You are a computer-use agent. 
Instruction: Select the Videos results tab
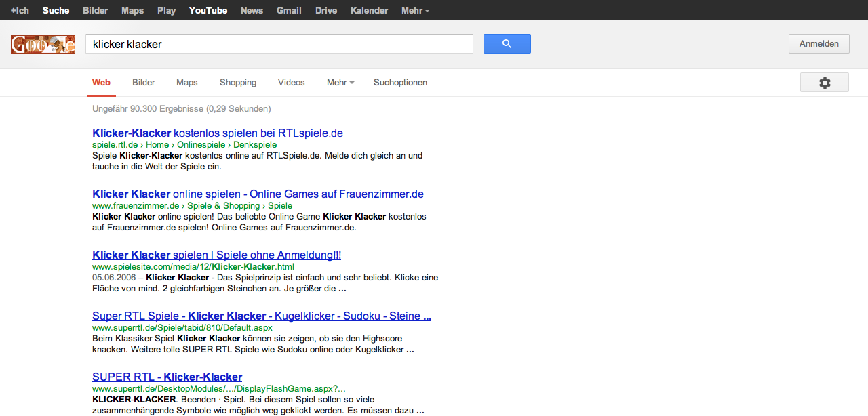[x=292, y=83]
